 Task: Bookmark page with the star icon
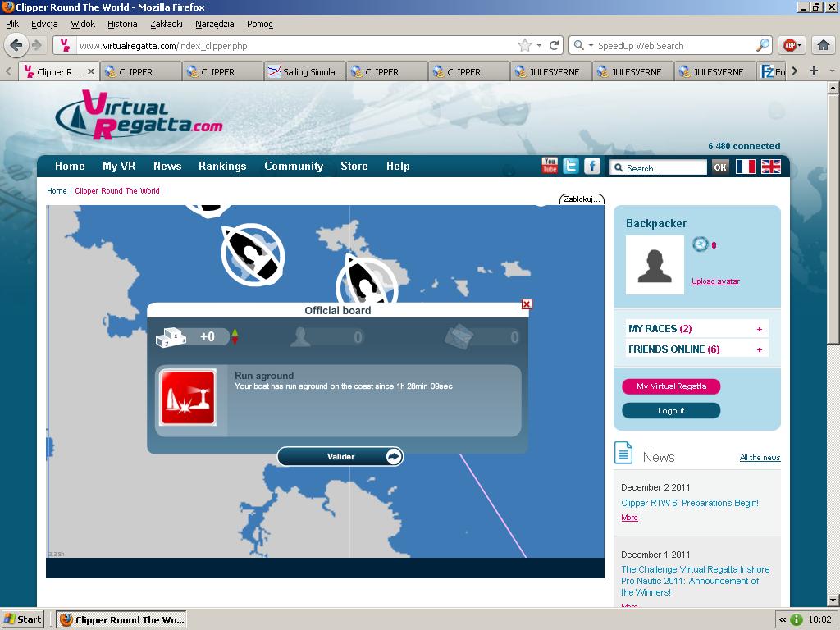tap(524, 45)
